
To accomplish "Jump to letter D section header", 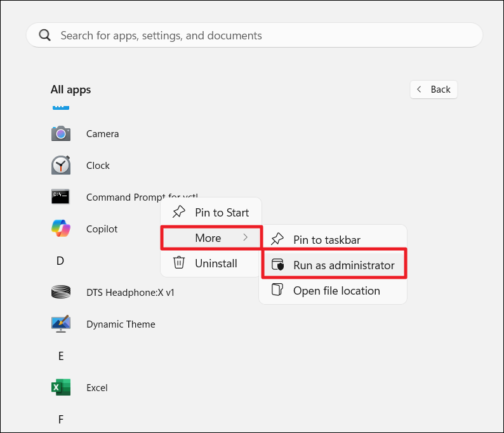I will click(60, 261).
